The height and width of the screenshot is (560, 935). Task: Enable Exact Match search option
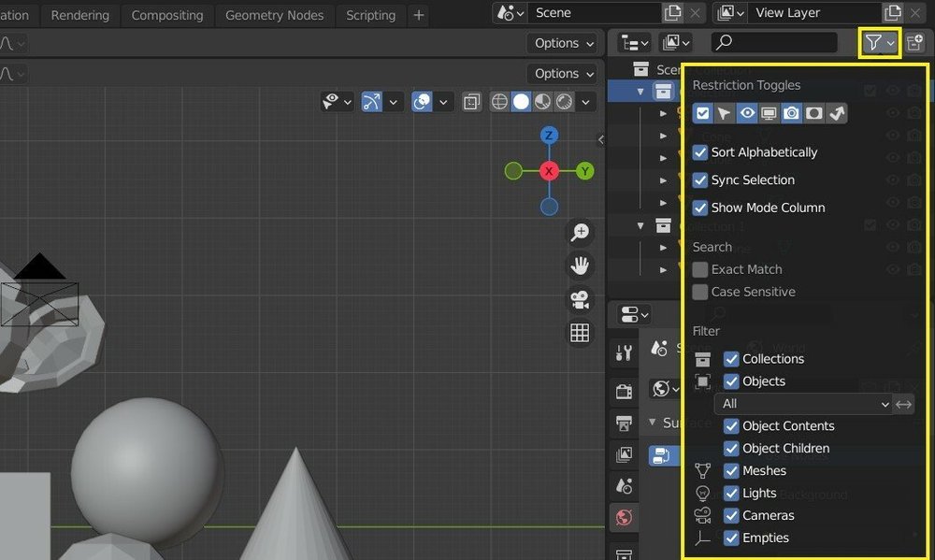pos(700,269)
